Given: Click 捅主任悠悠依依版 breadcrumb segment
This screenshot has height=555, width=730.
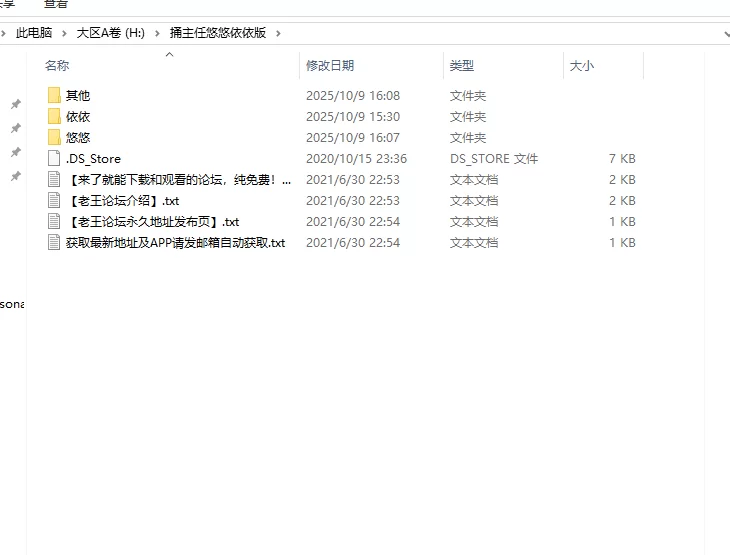Looking at the screenshot, I should pyautogui.click(x=217, y=33).
